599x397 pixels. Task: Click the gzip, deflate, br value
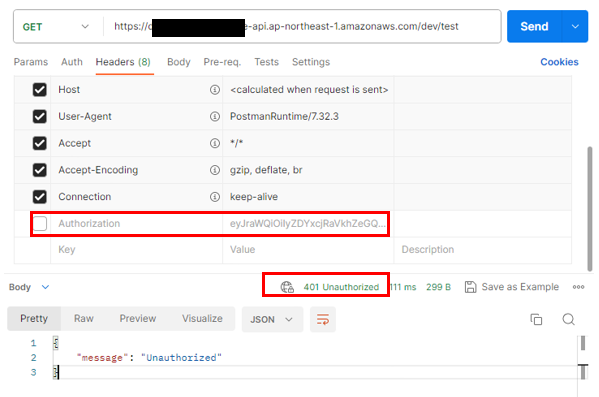pyautogui.click(x=266, y=170)
